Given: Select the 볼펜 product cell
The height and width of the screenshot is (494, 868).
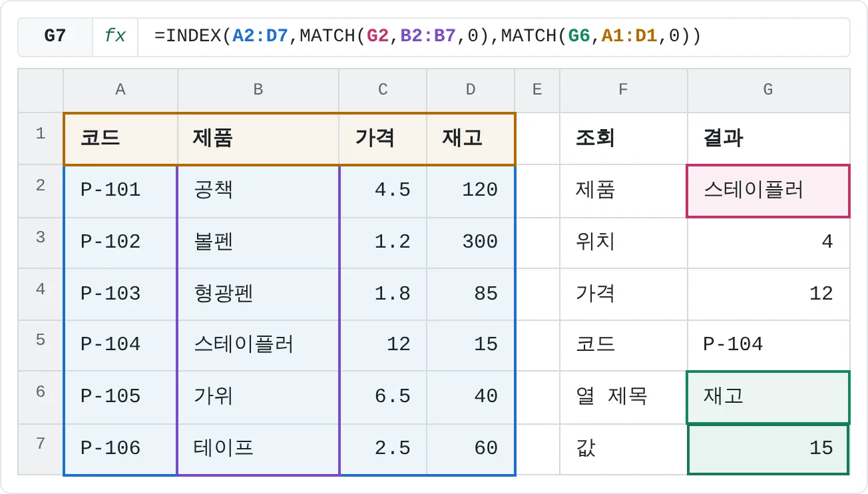Looking at the screenshot, I should pos(258,242).
